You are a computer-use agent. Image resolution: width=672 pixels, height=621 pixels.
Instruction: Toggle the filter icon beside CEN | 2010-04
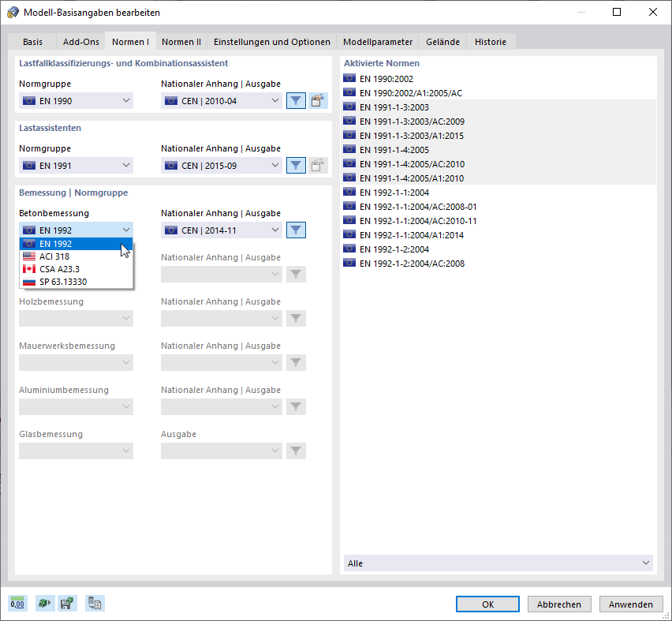point(296,101)
